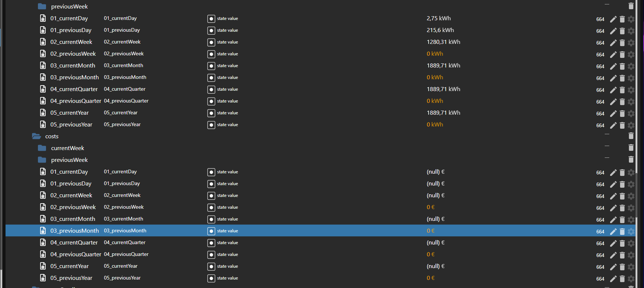Click name column 01_previousDay in (null) € row
Viewport: 644px width, 288px height.
tap(122, 183)
